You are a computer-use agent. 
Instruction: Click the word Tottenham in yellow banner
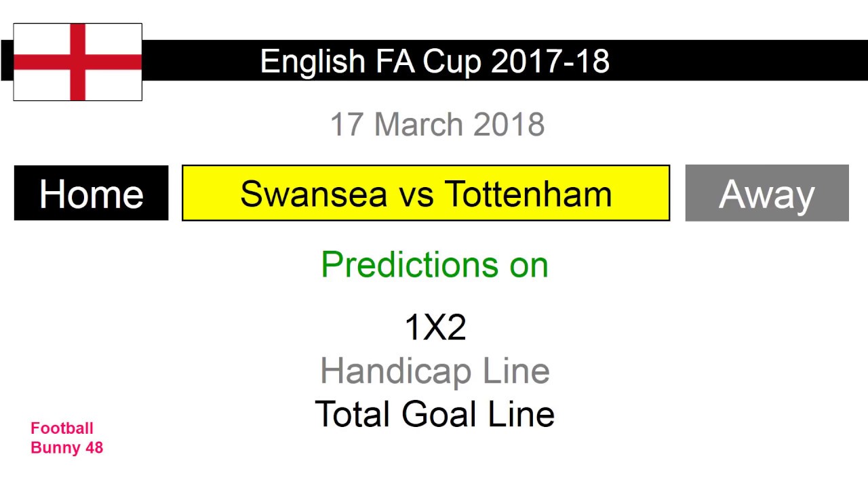529,194
